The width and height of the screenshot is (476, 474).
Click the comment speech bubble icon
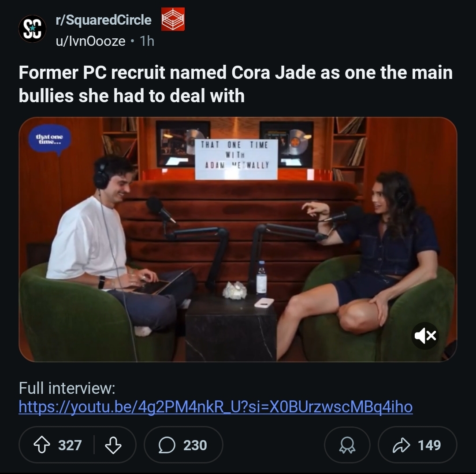click(167, 445)
